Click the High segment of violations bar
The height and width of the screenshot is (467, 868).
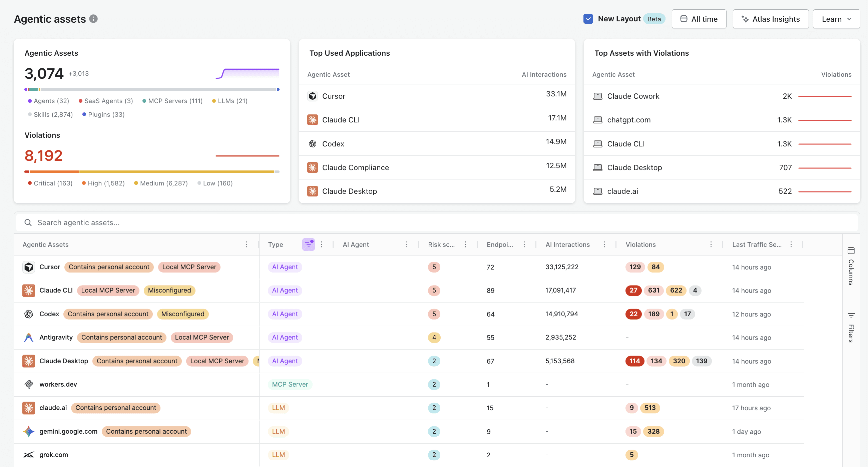pyautogui.click(x=54, y=172)
